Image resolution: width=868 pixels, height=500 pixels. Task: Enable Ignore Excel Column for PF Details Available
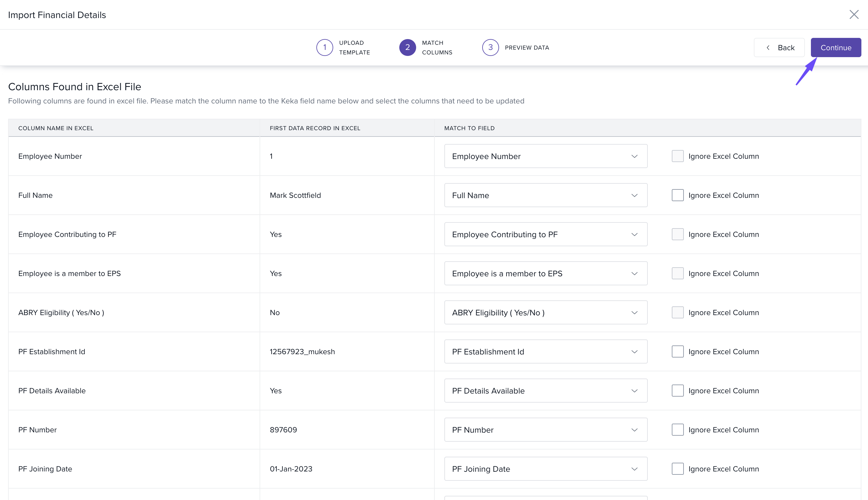[677, 391]
